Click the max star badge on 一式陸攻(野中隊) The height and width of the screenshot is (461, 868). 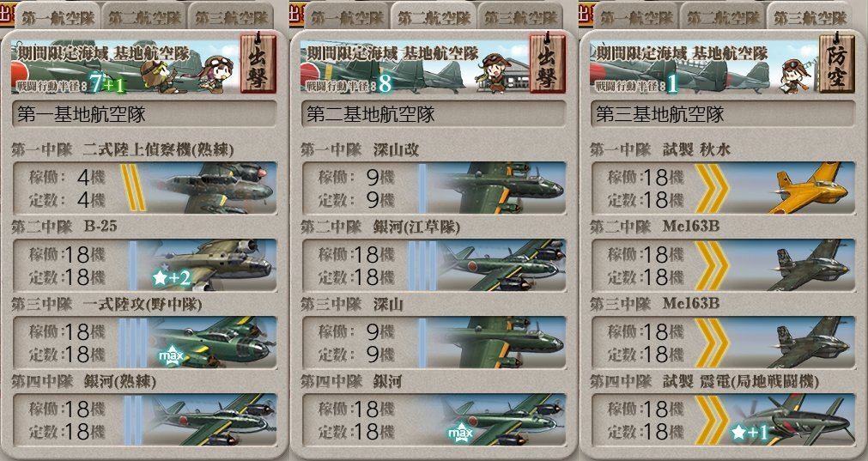[171, 355]
